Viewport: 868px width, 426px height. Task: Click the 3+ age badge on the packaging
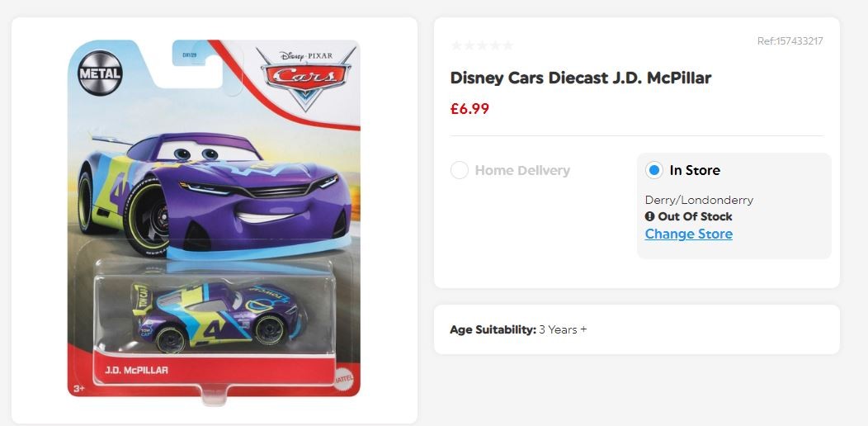pos(79,388)
